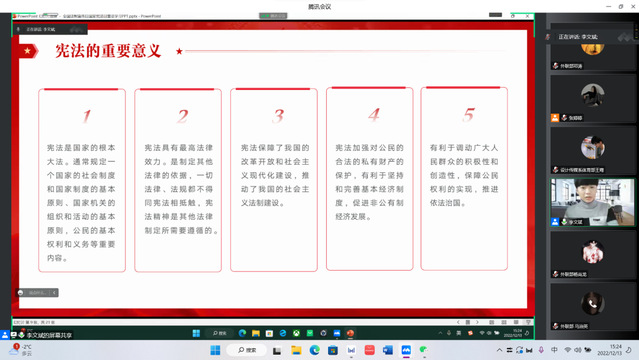Open the host clock showing 15:24
639x360 pixels.
pyautogui.click(x=610, y=350)
